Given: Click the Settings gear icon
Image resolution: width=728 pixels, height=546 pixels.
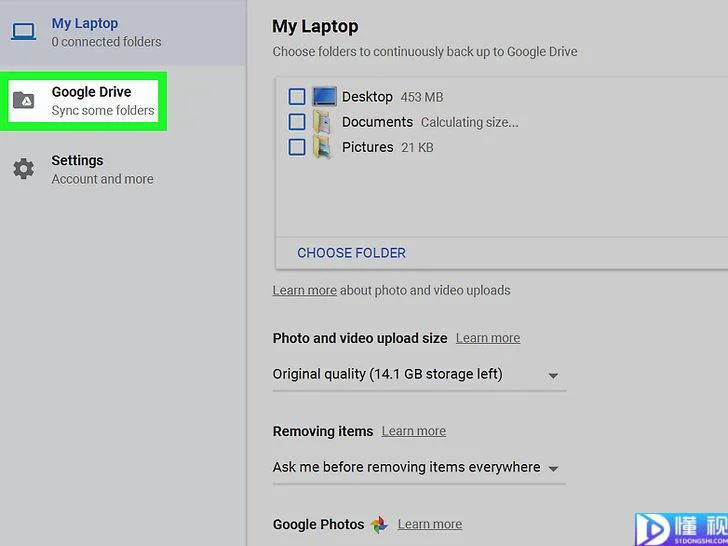Looking at the screenshot, I should [23, 169].
